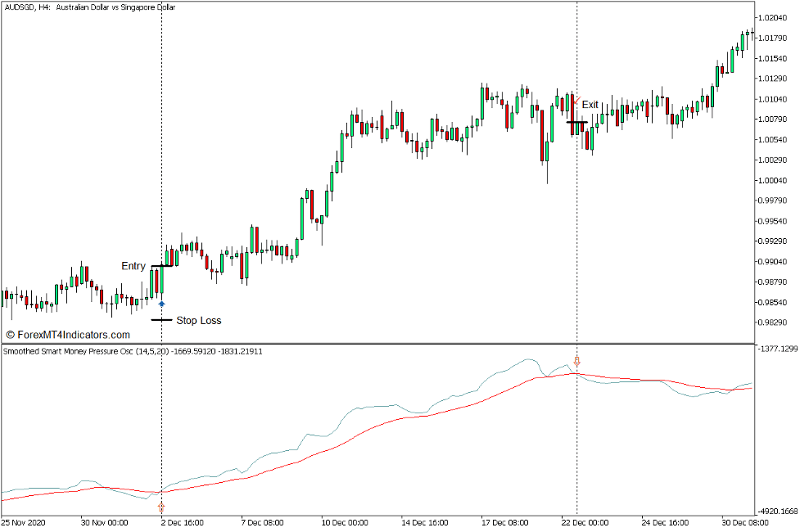Screen dimensions: 800x532
Task: Select the black Entry price line
Action: [x=162, y=266]
